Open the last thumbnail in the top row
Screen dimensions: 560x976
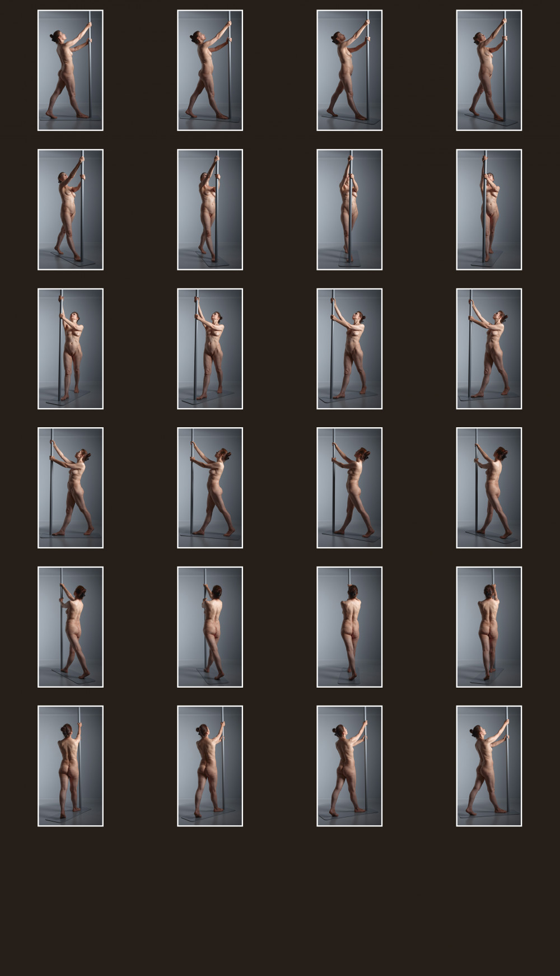(489, 71)
